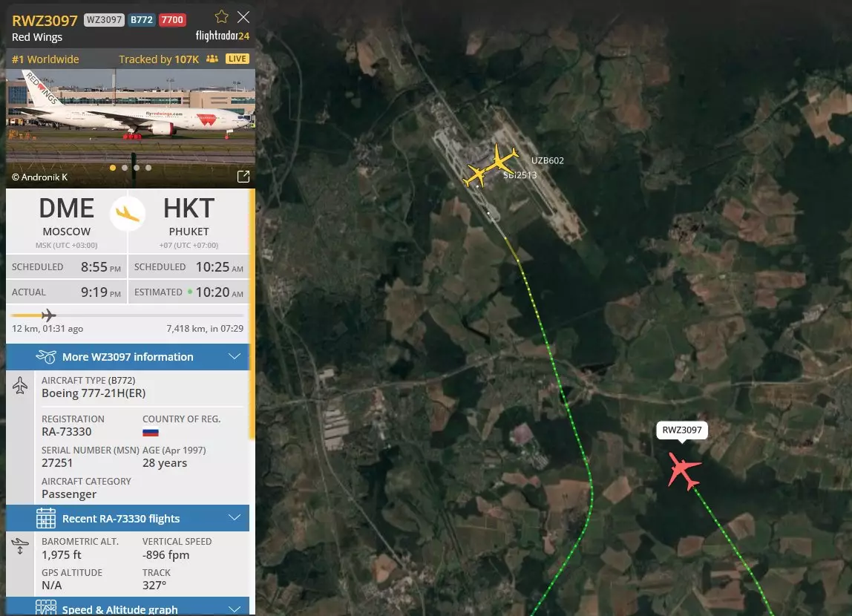This screenshot has height=616, width=852.
Task: Click the red RWZ3097 aircraft on map
Action: [x=684, y=470]
